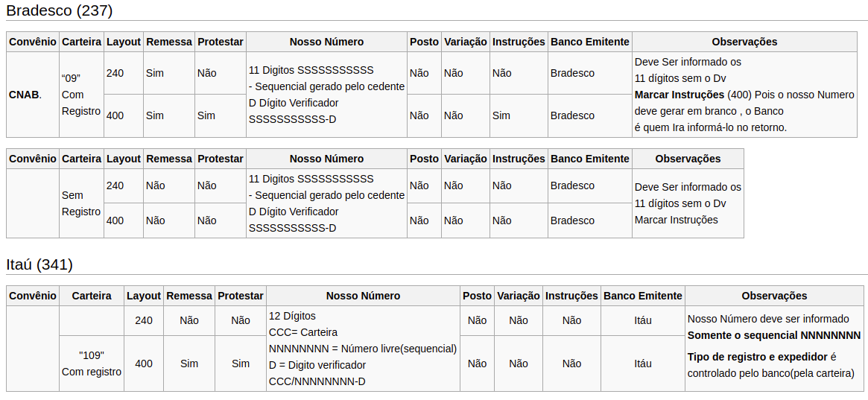
Task: Click the Sem Registro carteira cell
Action: (81, 203)
